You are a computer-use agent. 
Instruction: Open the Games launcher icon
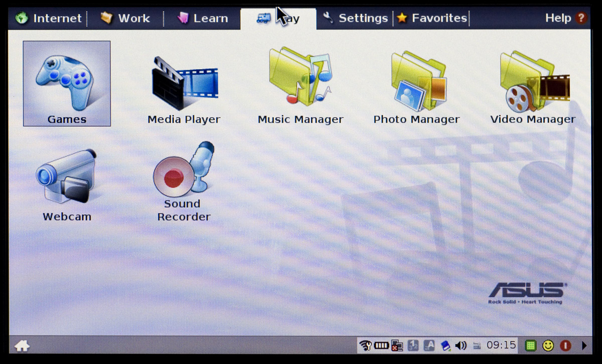tap(67, 83)
